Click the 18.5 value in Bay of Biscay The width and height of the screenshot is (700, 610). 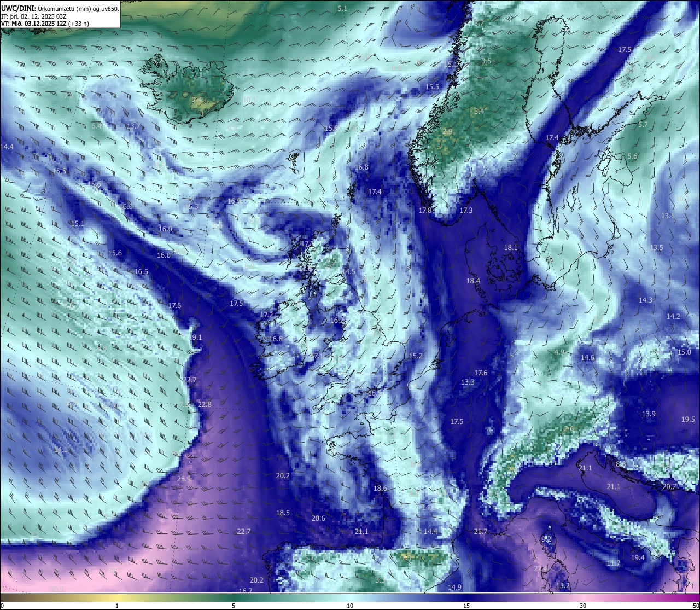click(283, 513)
